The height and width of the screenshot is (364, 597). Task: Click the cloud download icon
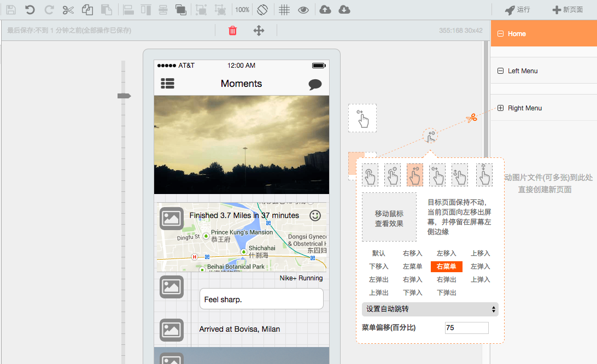pos(344,9)
